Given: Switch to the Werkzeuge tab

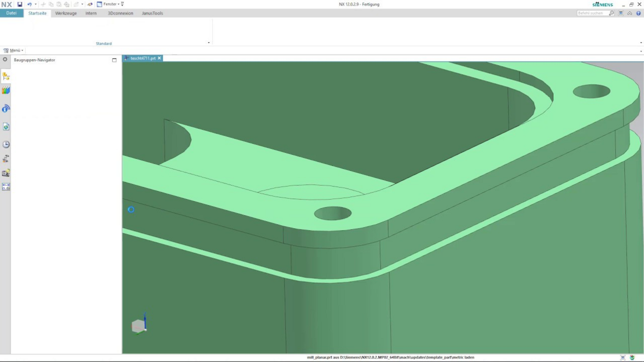Looking at the screenshot, I should pyautogui.click(x=66, y=13).
